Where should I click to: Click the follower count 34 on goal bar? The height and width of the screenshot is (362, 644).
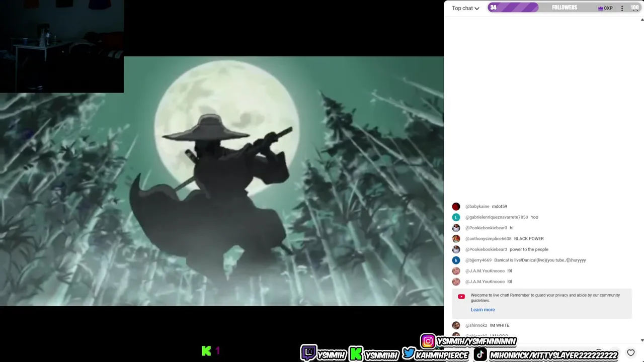[494, 8]
